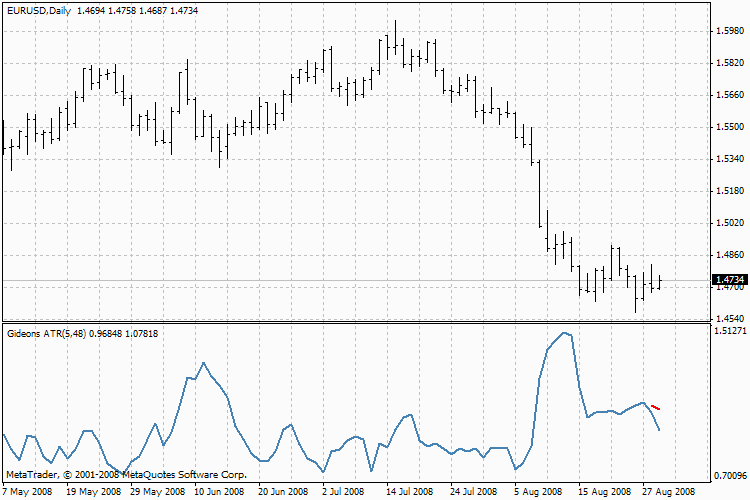This screenshot has width=750, height=500.
Task: Click the 14 Jul 2008 date label
Action: tap(408, 492)
